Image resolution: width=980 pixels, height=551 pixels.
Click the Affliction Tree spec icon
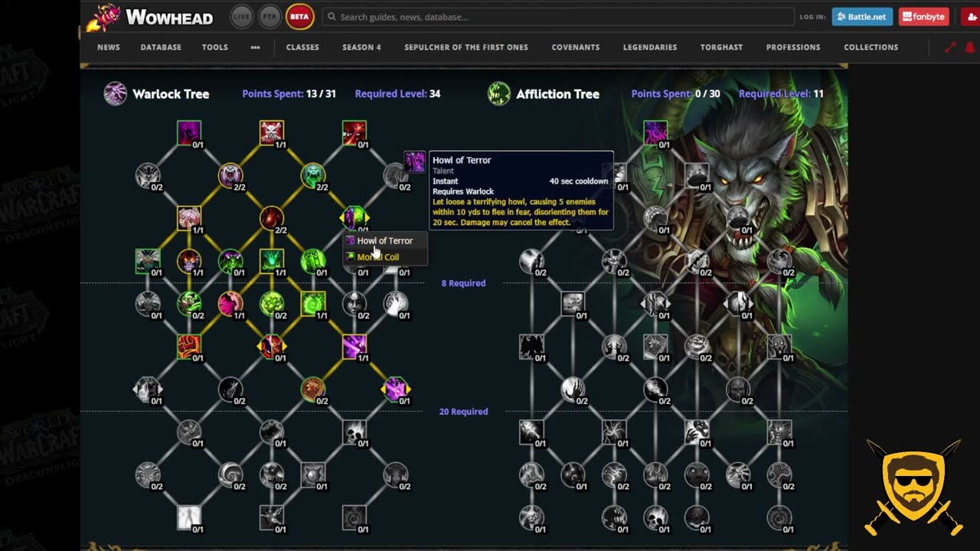point(499,93)
